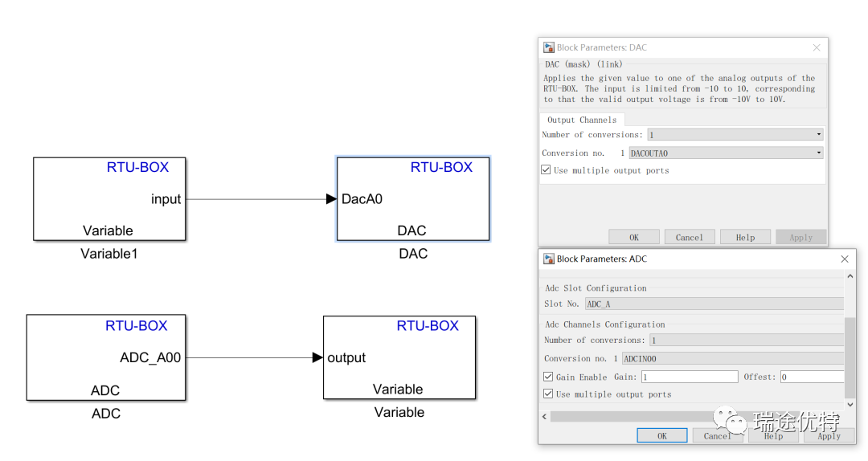Click the Offset input field
Screen dimensions: 868x461
click(x=812, y=377)
